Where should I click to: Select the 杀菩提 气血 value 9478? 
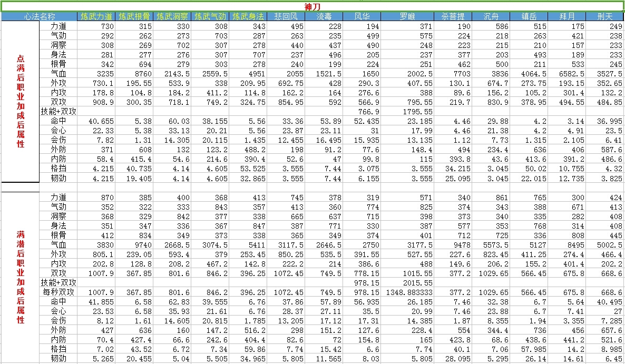click(453, 244)
